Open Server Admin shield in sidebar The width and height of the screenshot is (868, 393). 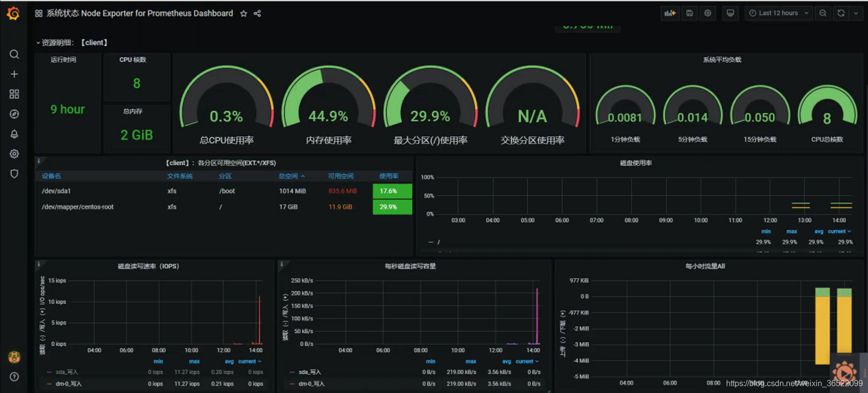coord(14,174)
